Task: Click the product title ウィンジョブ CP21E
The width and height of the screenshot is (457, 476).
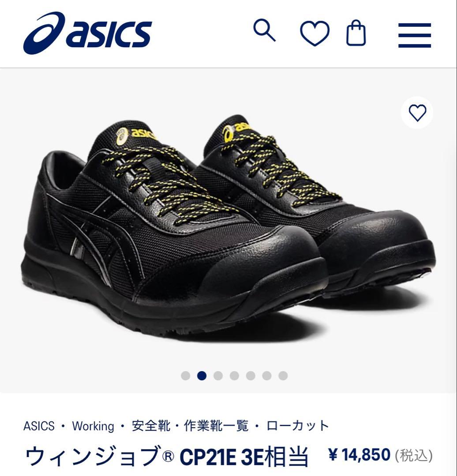Action: coord(166,456)
